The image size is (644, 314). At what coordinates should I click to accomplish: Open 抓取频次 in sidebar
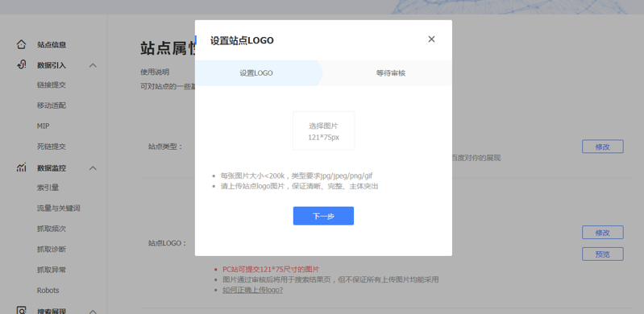pos(52,229)
